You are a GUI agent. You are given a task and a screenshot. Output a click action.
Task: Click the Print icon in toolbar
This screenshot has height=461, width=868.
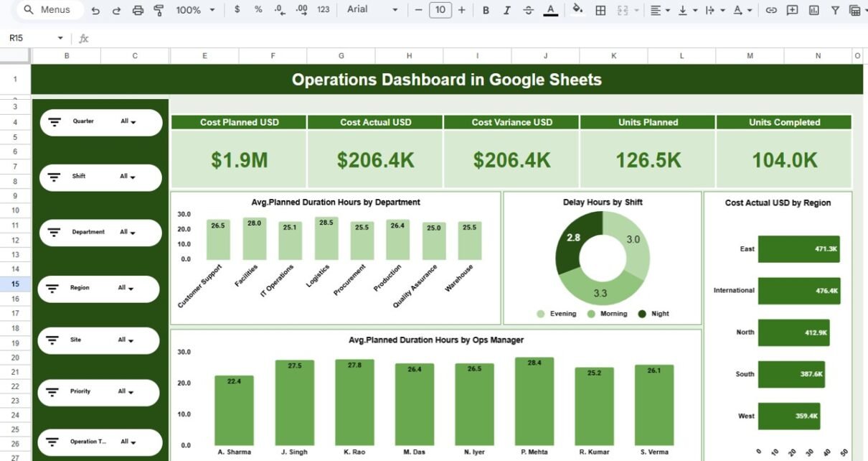pos(138,10)
